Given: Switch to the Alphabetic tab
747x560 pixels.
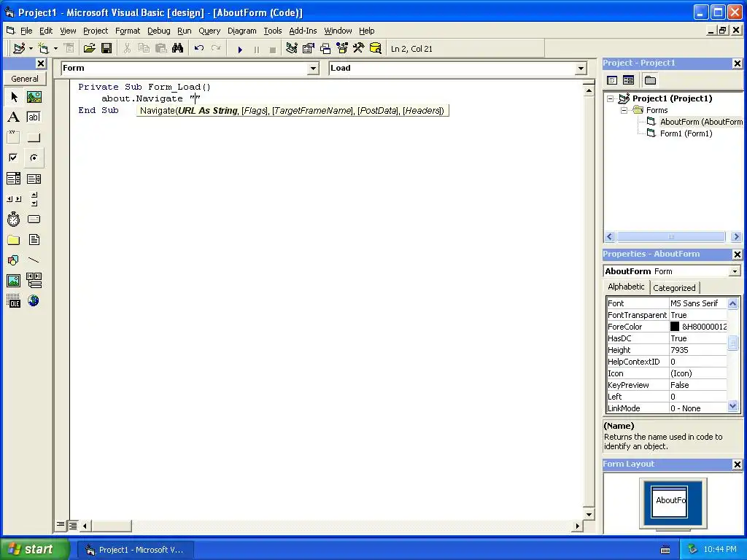Looking at the screenshot, I should click(x=625, y=287).
